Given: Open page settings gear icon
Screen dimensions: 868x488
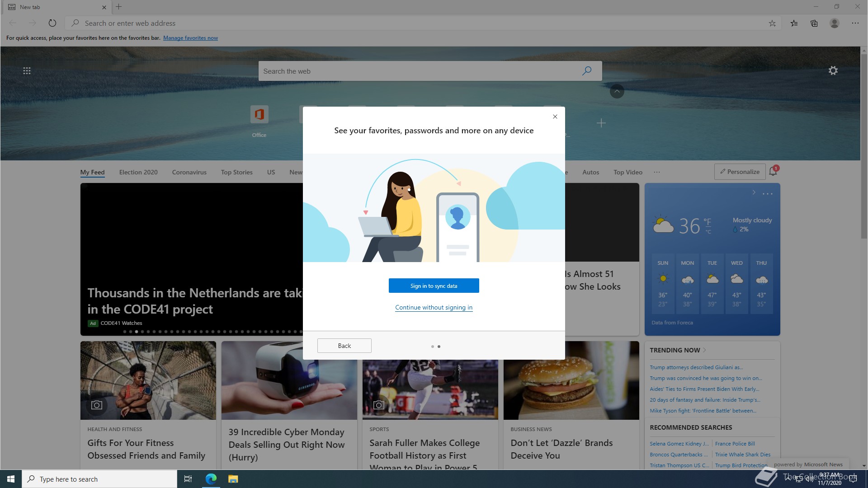Looking at the screenshot, I should 833,70.
